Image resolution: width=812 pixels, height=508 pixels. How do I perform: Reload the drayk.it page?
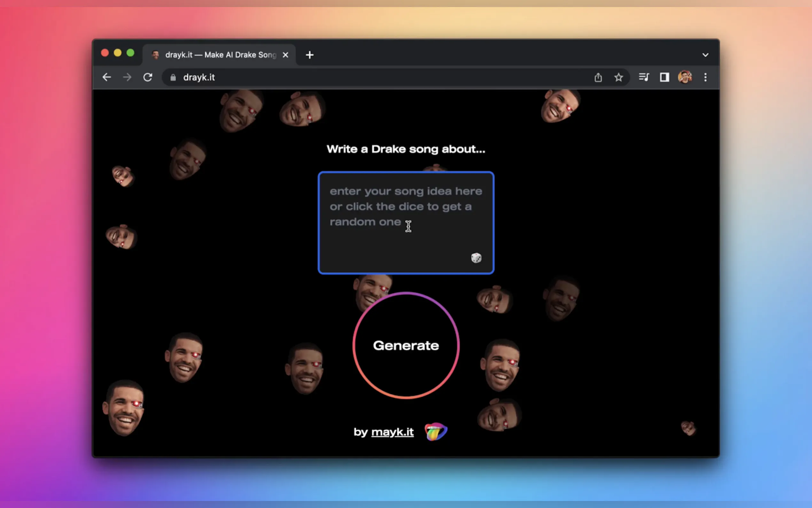148,77
